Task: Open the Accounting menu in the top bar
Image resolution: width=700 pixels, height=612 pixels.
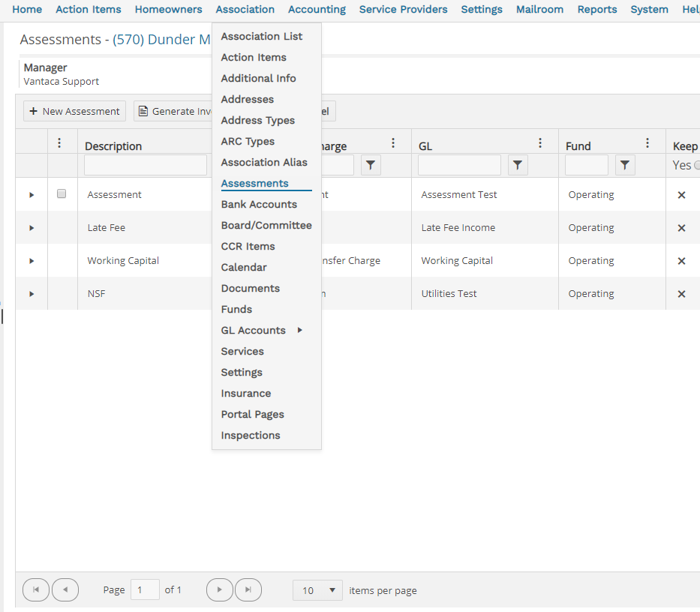Action: point(317,10)
